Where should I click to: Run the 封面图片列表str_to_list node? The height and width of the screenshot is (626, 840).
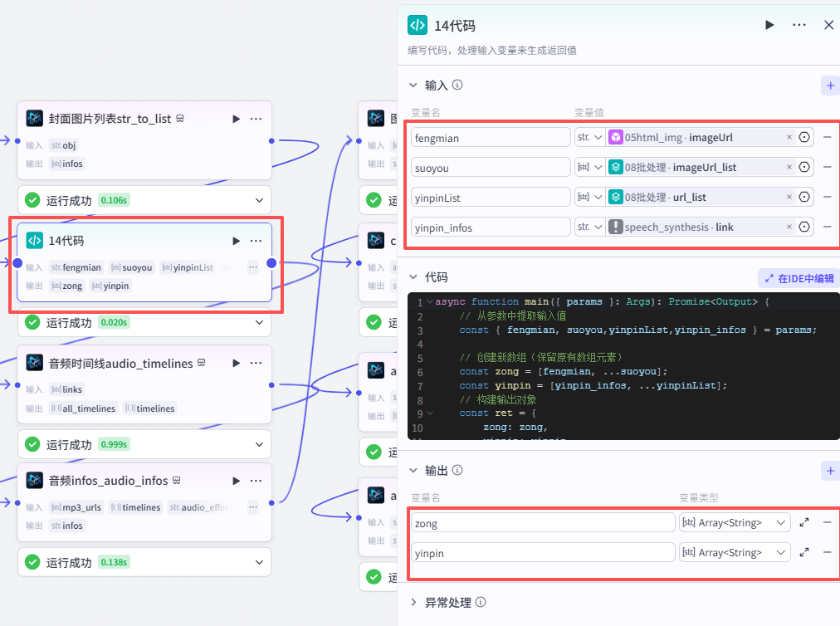tap(236, 119)
